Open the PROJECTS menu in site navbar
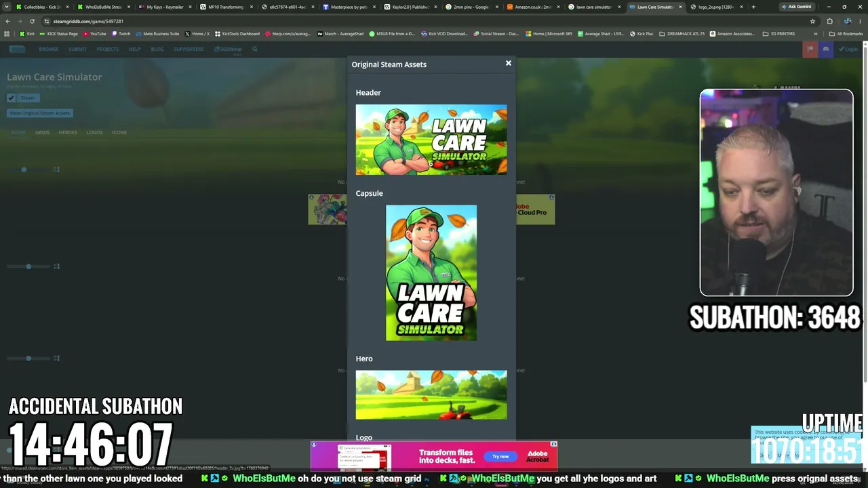The width and height of the screenshot is (868, 488). [x=107, y=49]
